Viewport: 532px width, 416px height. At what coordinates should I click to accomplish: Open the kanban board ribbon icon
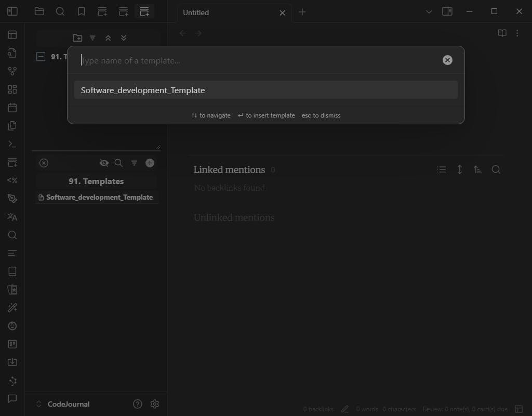(12, 344)
